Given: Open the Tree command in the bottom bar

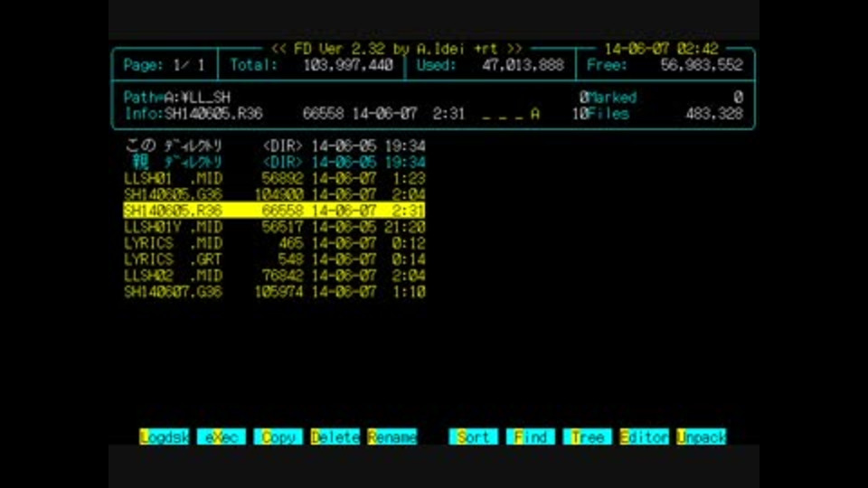Looking at the screenshot, I should pos(588,437).
